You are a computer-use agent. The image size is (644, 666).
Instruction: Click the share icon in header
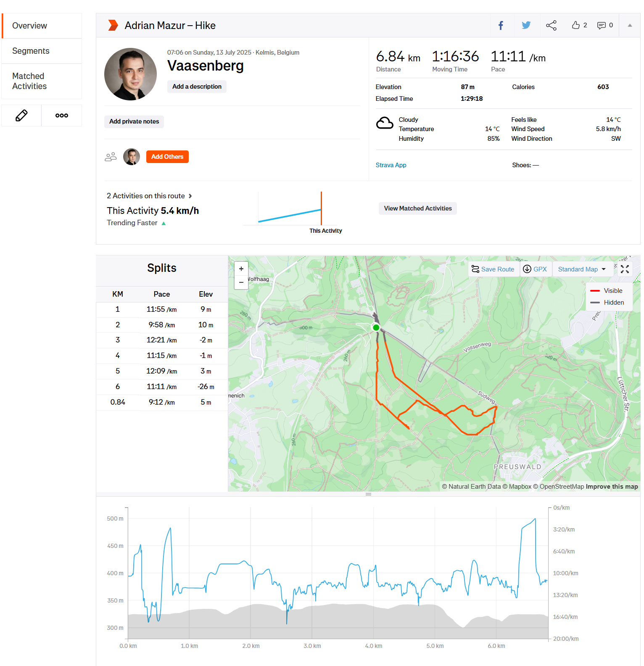tap(551, 26)
